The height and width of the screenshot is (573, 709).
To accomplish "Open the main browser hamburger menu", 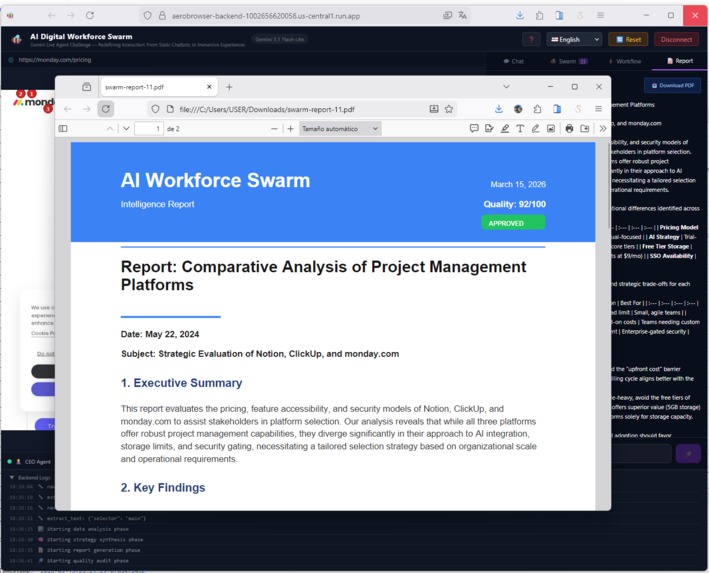I will (600, 15).
